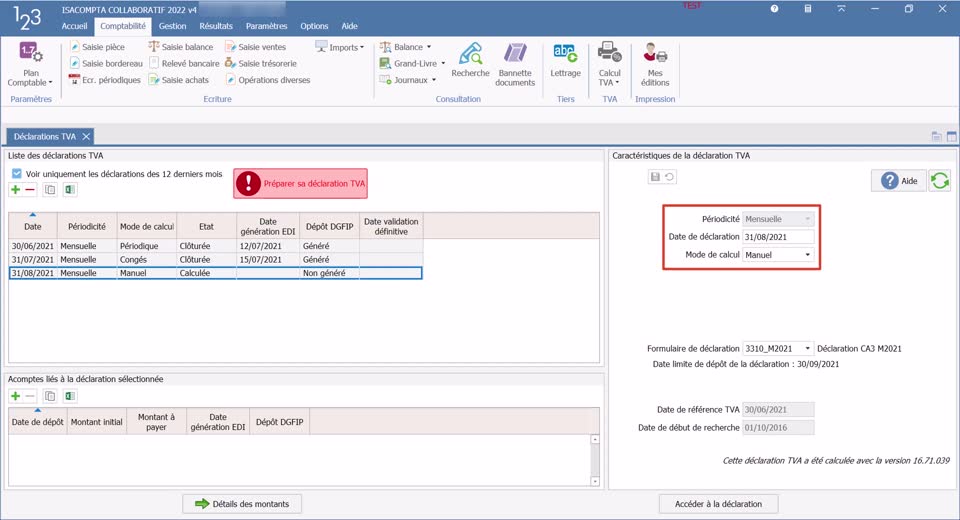
Task: Open Saisie balance
Action: click(x=181, y=47)
